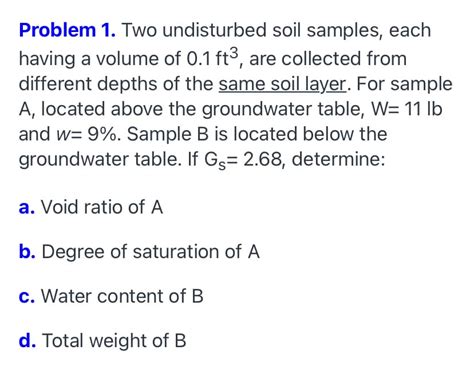The height and width of the screenshot is (390, 474).
Task: Click the italic "w= 9%" water content value
Action: pyautogui.click(x=86, y=134)
